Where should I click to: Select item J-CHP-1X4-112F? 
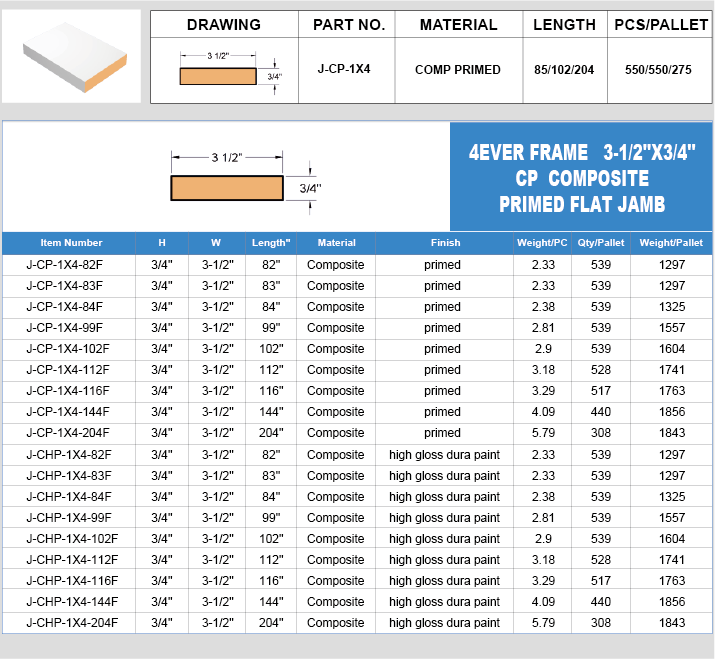click(72, 560)
